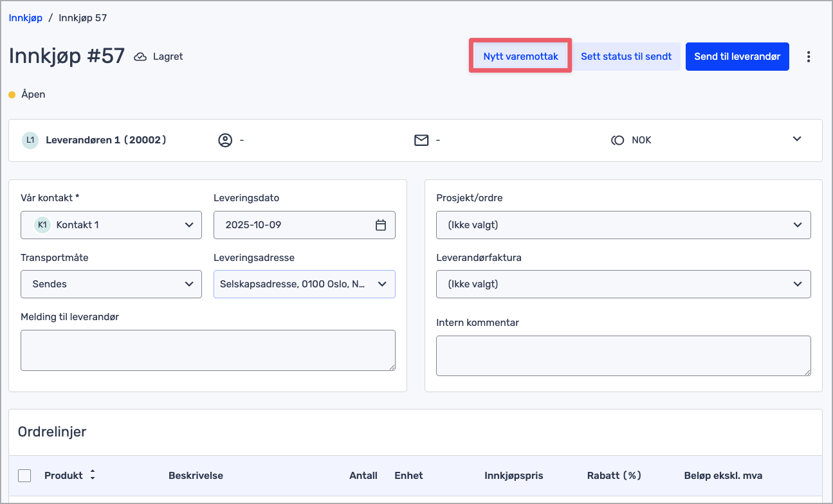Click the Produkt column sort arrows
Screen dimensions: 833x504
[93, 475]
